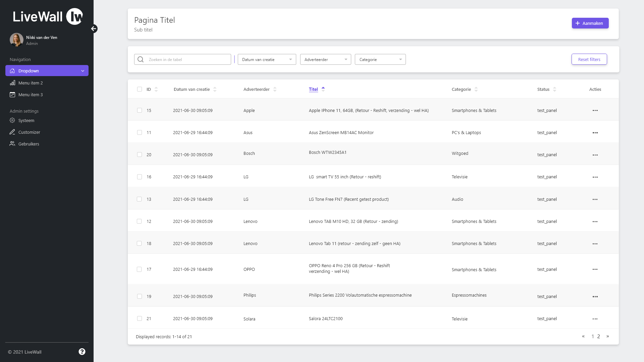Viewport: 644px width, 362px height.
Task: Check the row with ID 13
Action: pos(140,199)
